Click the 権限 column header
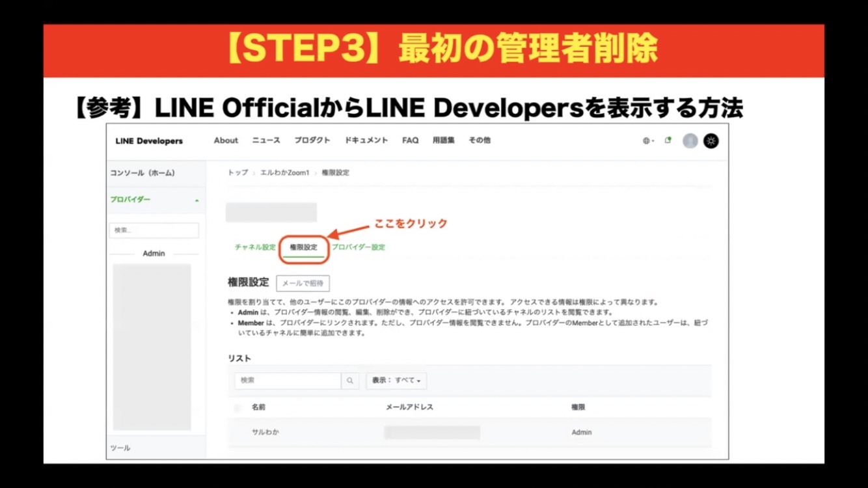This screenshot has height=488, width=868. pos(578,407)
